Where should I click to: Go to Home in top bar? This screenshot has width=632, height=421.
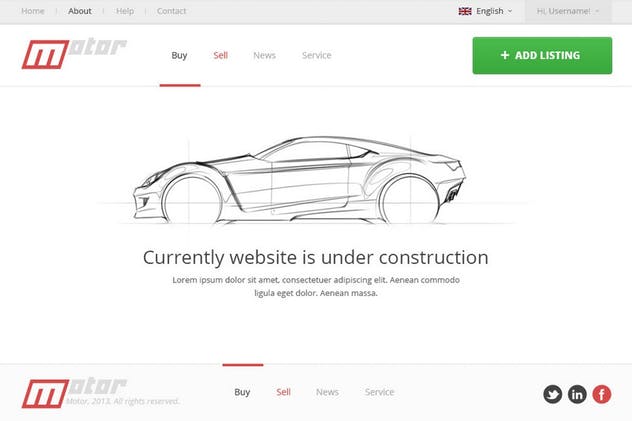[x=33, y=11]
